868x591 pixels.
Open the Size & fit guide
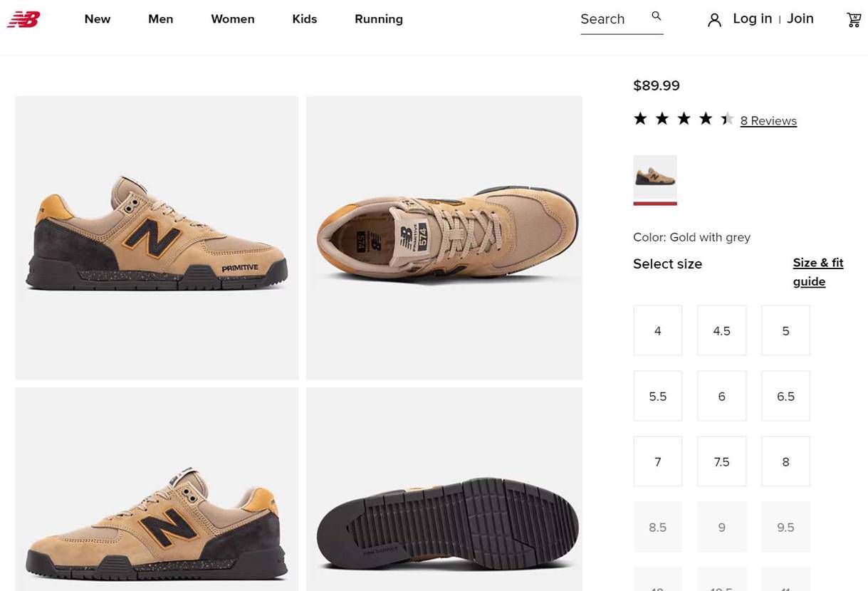818,272
